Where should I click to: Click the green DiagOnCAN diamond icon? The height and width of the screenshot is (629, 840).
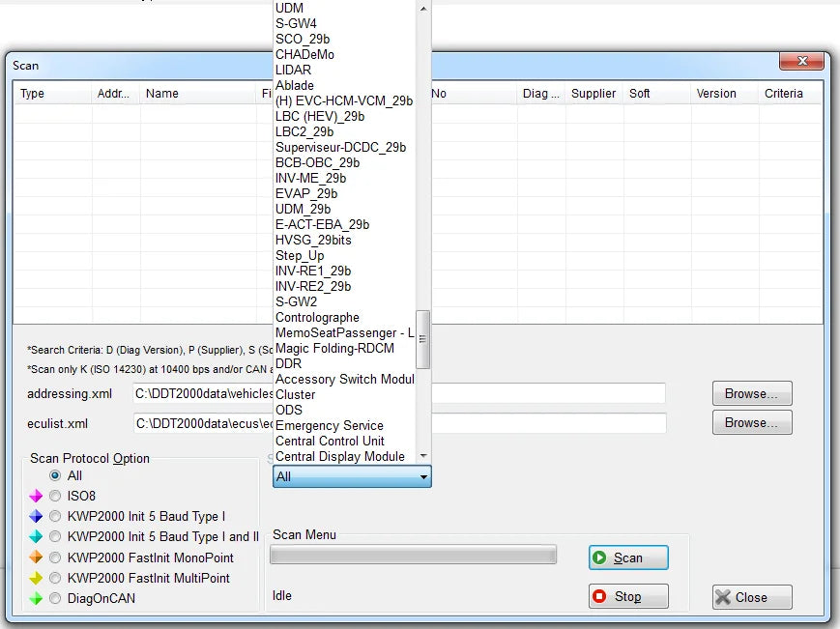coord(36,598)
